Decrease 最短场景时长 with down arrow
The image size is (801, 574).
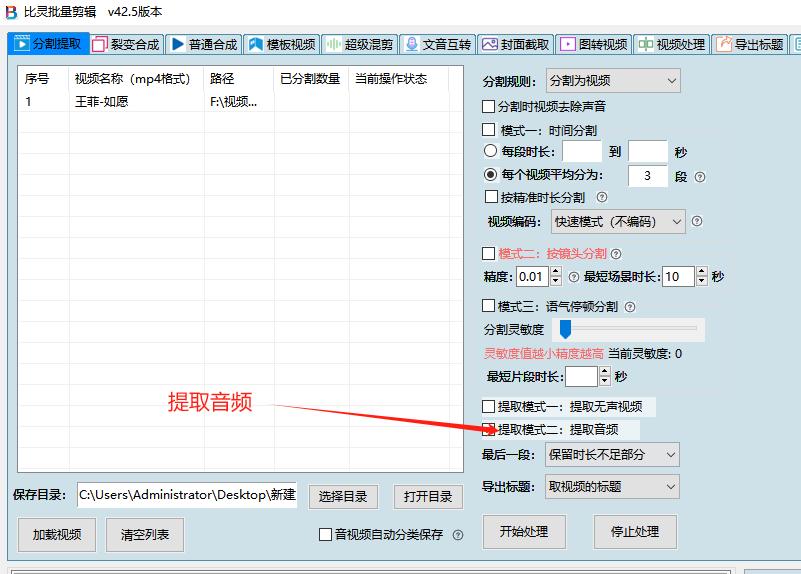(702, 281)
